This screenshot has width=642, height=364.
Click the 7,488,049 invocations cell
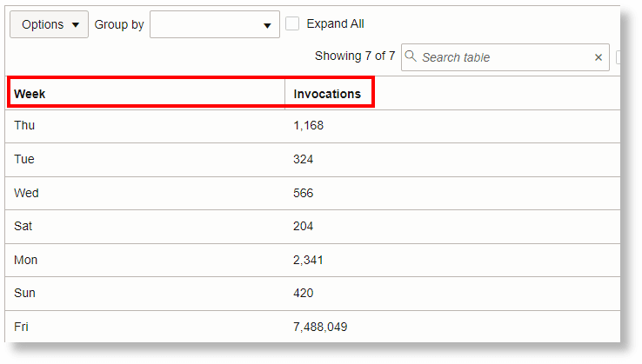tap(321, 327)
